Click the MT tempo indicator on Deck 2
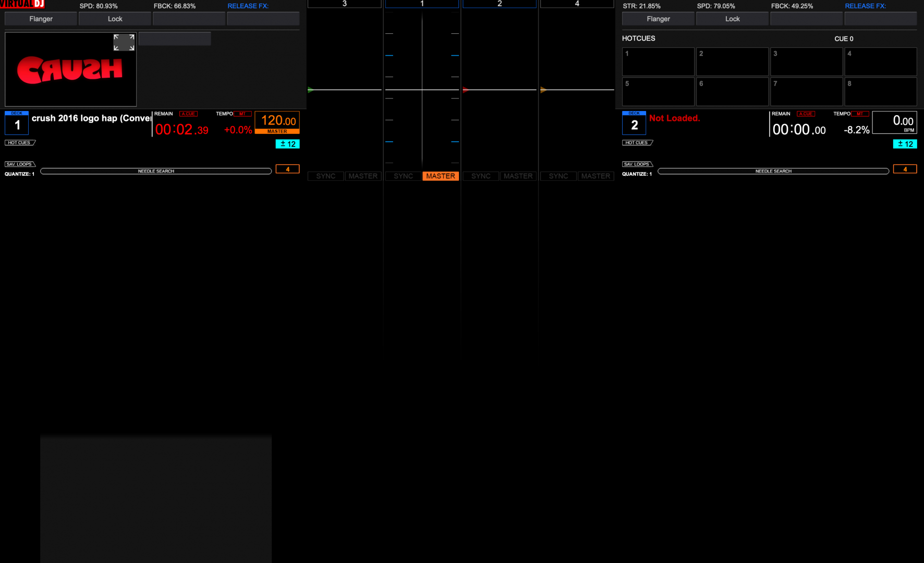 pyautogui.click(x=859, y=113)
